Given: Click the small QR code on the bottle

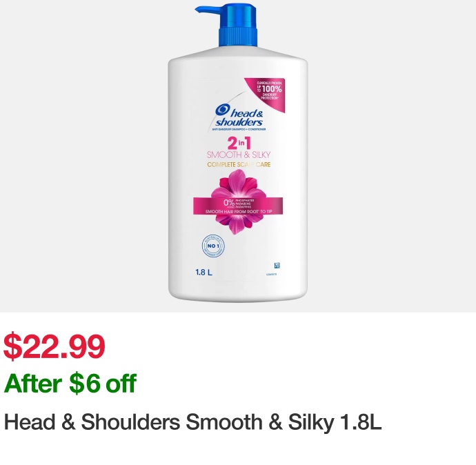Looking at the screenshot, I should pos(277,266).
